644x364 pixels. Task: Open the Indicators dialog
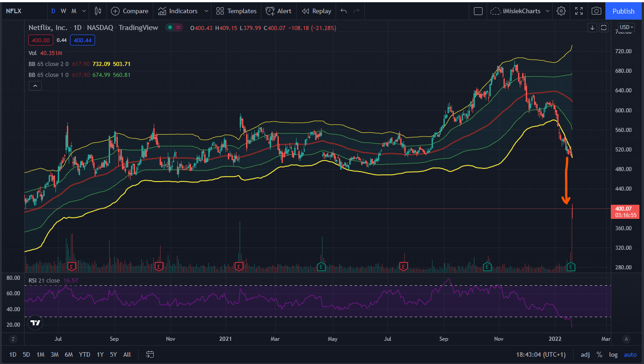[178, 11]
